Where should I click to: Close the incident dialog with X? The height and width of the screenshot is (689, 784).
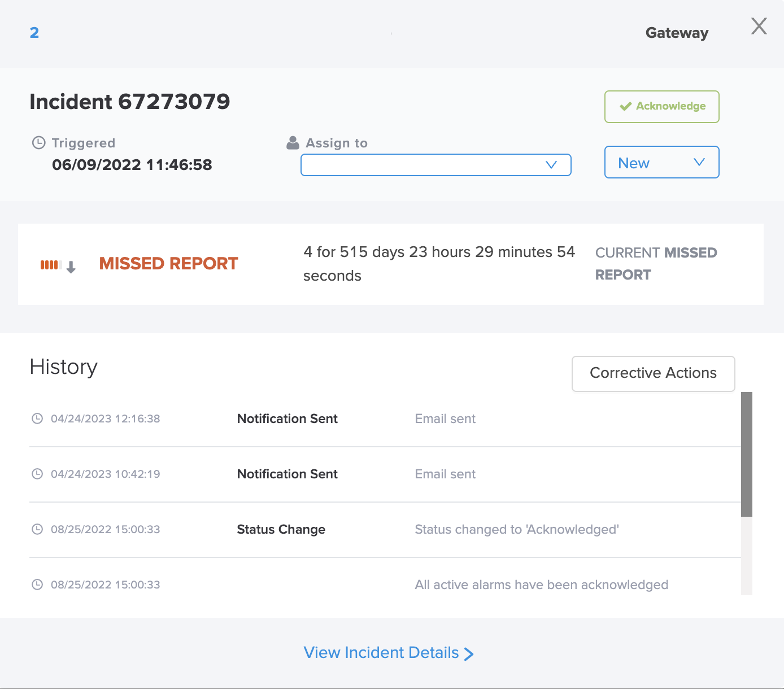tap(759, 26)
